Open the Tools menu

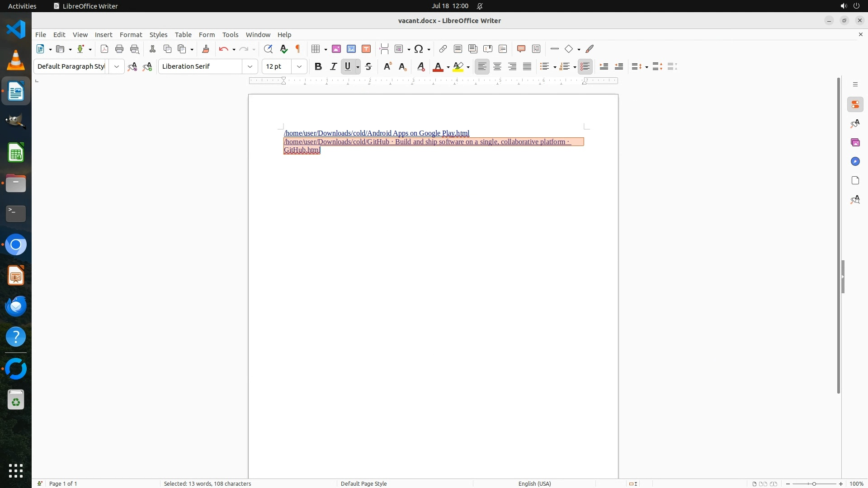click(x=230, y=35)
